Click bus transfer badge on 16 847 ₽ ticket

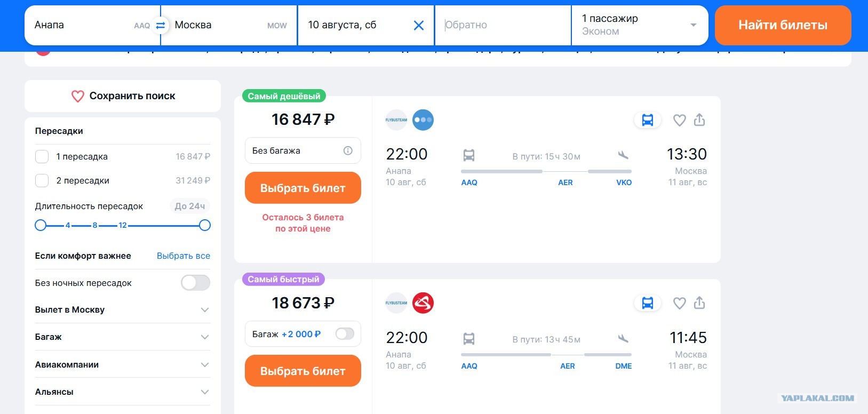(x=647, y=120)
